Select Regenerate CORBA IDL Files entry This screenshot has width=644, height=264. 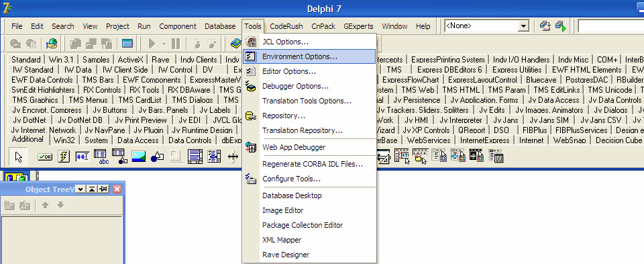click(309, 164)
